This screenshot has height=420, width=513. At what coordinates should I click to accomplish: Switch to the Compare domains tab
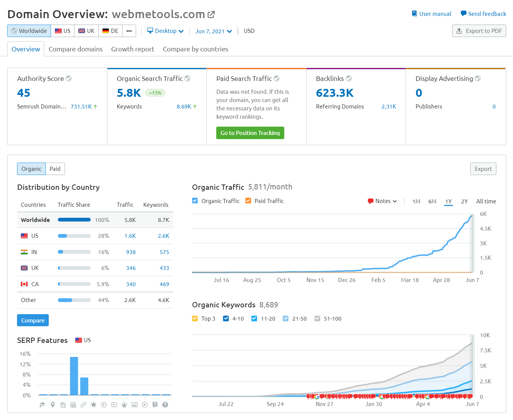(76, 49)
